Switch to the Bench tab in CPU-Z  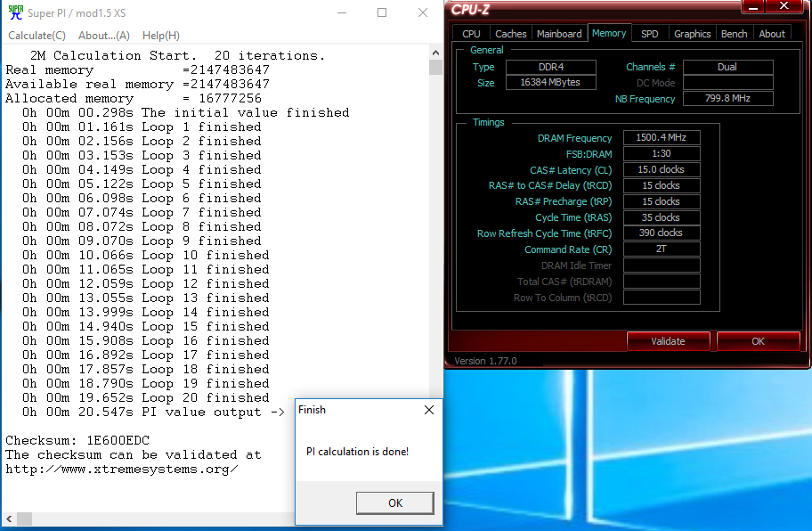tap(734, 34)
